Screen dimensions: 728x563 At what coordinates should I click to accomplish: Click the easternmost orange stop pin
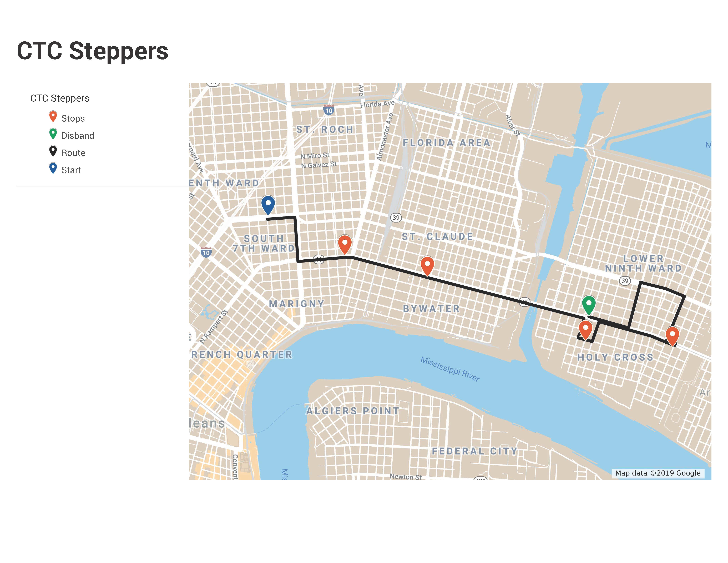(672, 335)
